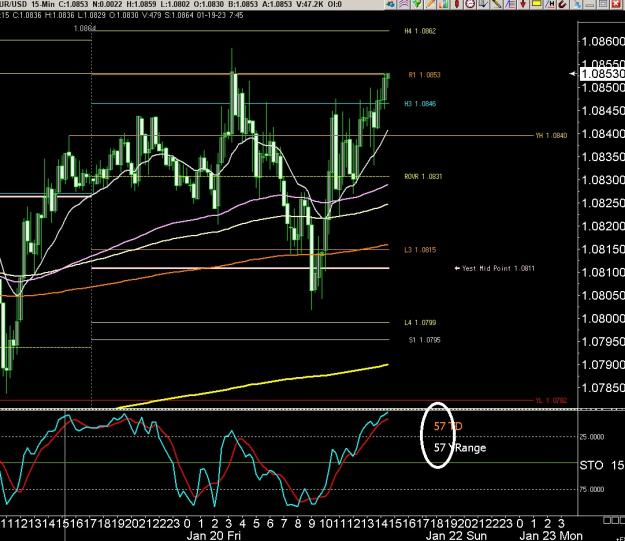Click the H4 1.0862 level label
The height and width of the screenshot is (541, 625).
420,31
